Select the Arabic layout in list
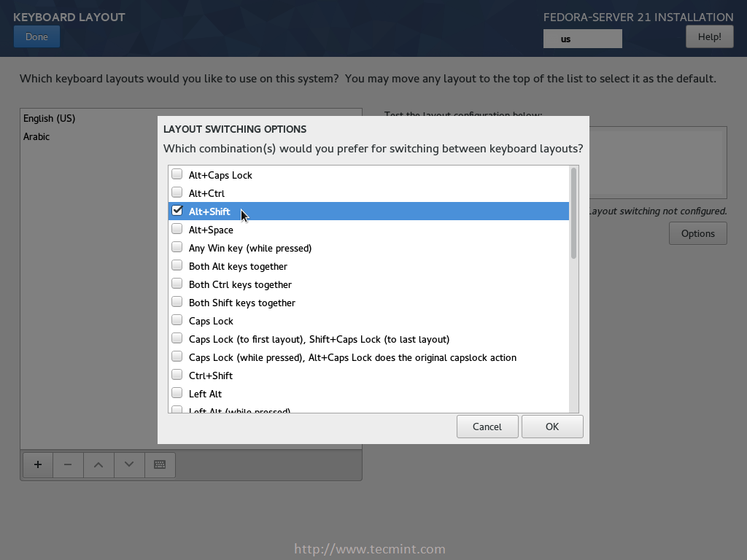The height and width of the screenshot is (560, 747). (x=36, y=136)
